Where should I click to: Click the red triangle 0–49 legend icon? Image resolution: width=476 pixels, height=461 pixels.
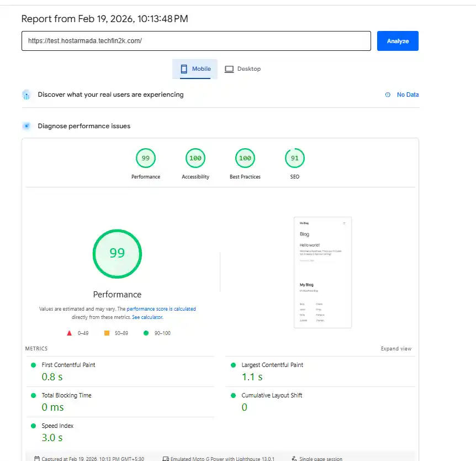(69, 333)
